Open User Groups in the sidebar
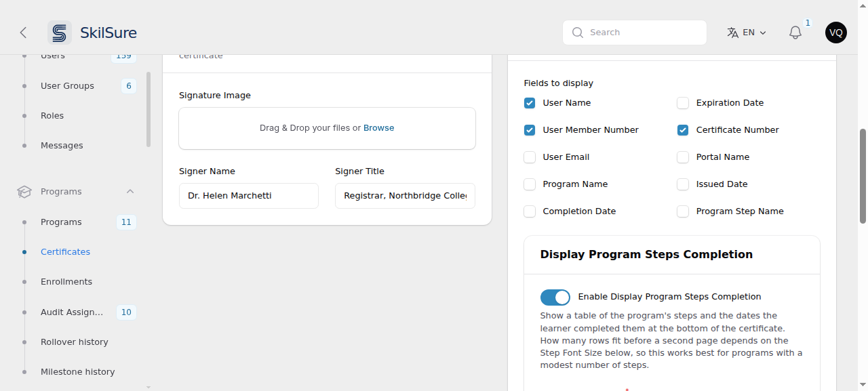Image resolution: width=868 pixels, height=391 pixels. (x=67, y=86)
